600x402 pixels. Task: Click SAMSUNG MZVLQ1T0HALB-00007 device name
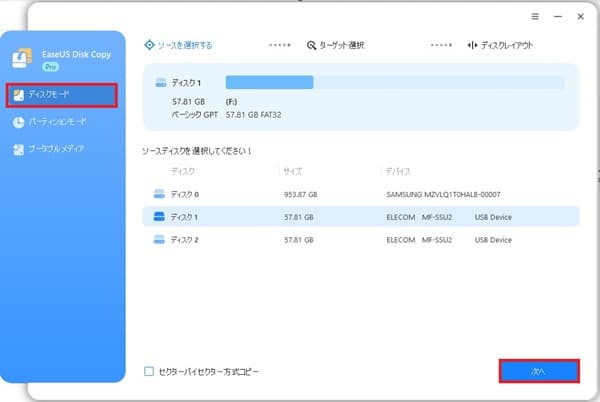pyautogui.click(x=443, y=194)
